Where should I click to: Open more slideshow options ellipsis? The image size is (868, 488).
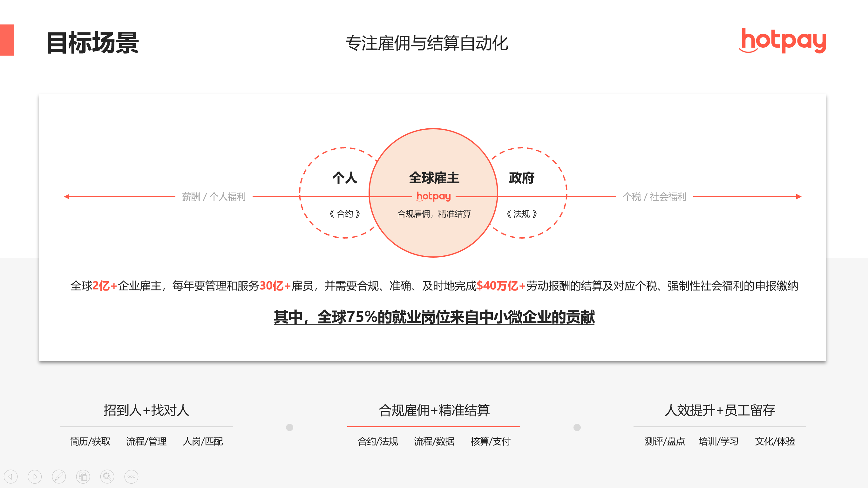click(132, 477)
